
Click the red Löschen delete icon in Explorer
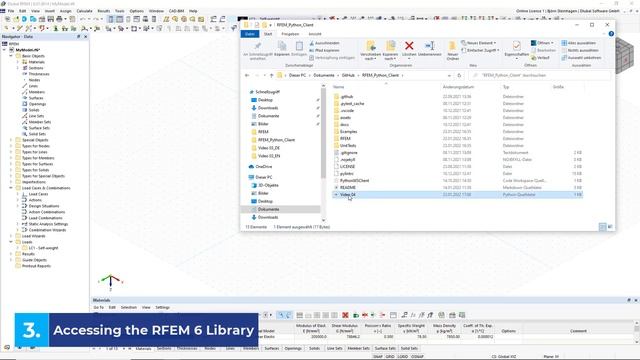(x=409, y=46)
